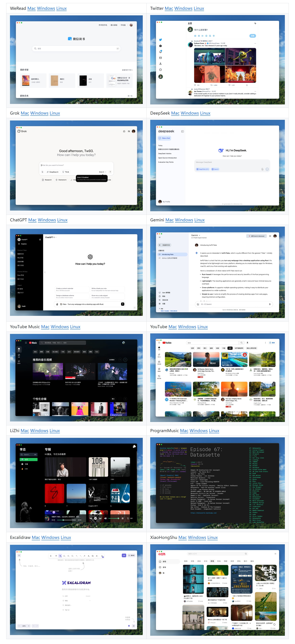295x644 pixels.
Task: Click the YouTube voice search microphone icon
Action: [247, 343]
